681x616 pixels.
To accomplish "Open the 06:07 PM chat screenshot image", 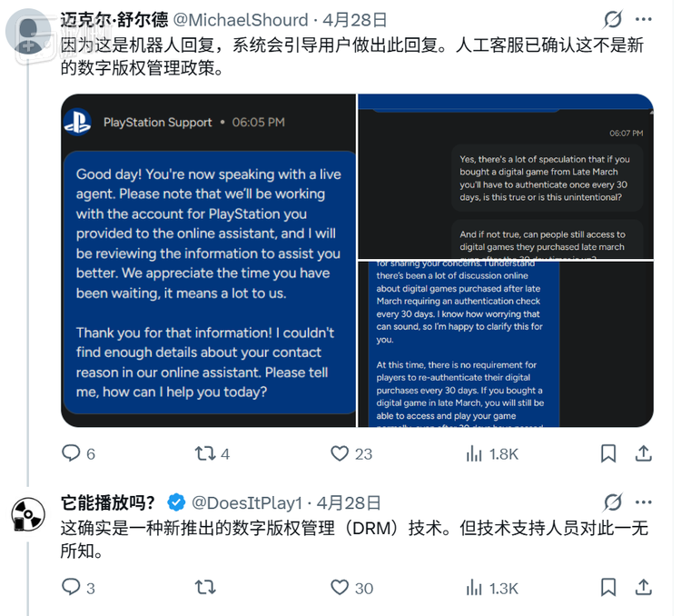I will pos(506,176).
